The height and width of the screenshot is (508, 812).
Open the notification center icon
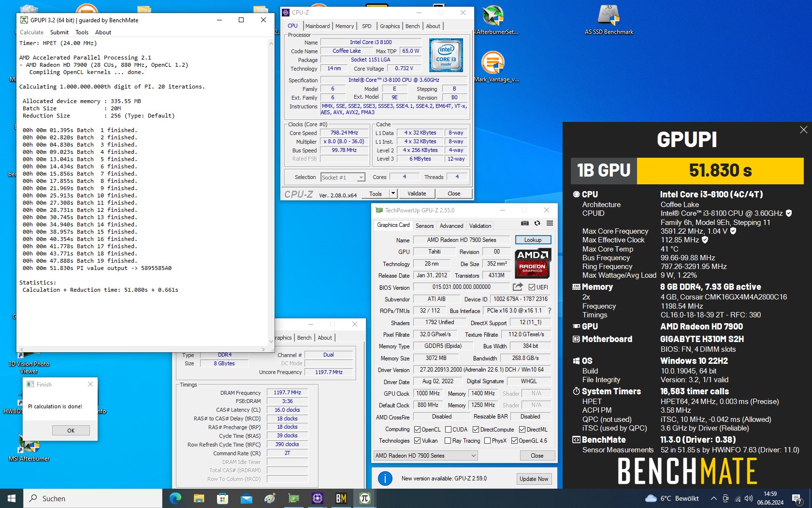coord(797,498)
